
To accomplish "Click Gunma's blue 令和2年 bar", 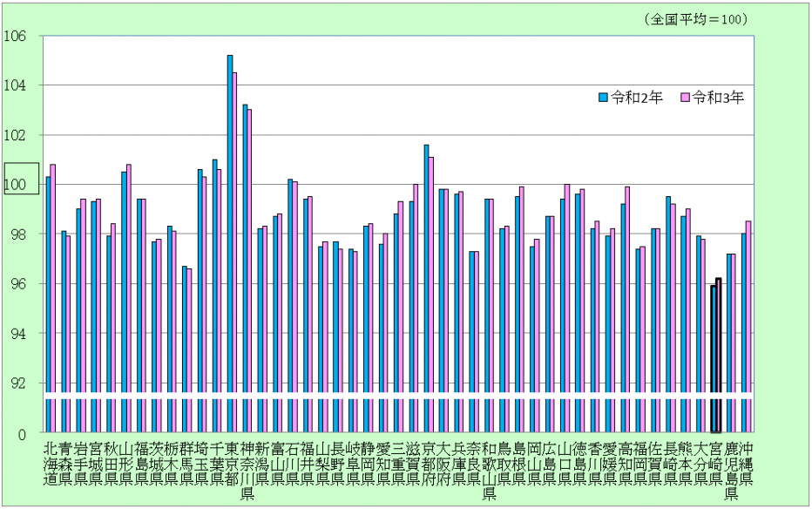I will [185, 349].
